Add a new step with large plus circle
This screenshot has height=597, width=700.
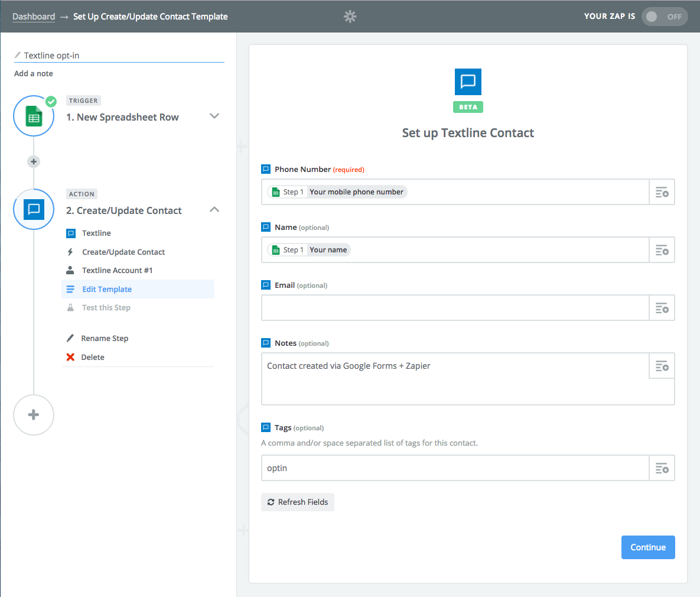pos(34,415)
